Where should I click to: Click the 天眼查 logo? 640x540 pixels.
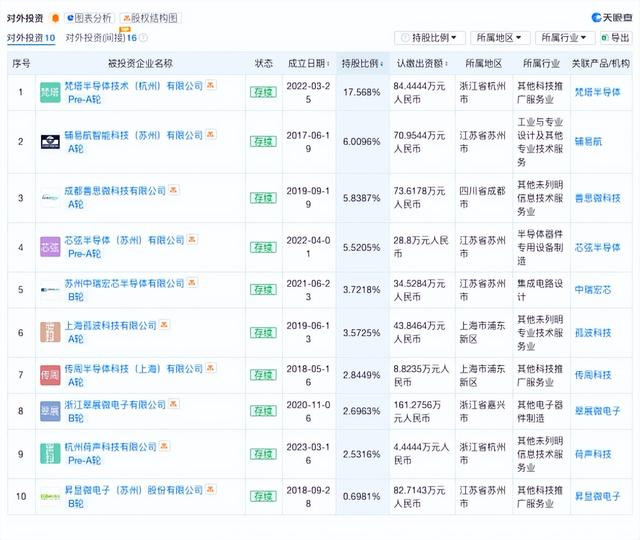coord(611,18)
